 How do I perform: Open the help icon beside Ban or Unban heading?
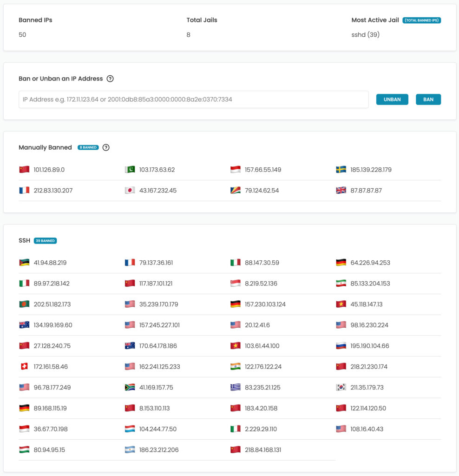[x=110, y=79]
